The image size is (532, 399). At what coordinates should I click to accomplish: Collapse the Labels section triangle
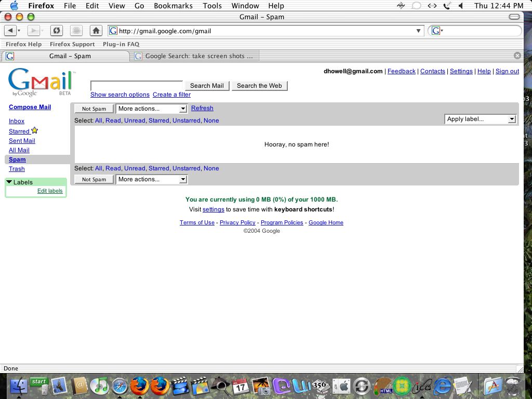[9, 182]
